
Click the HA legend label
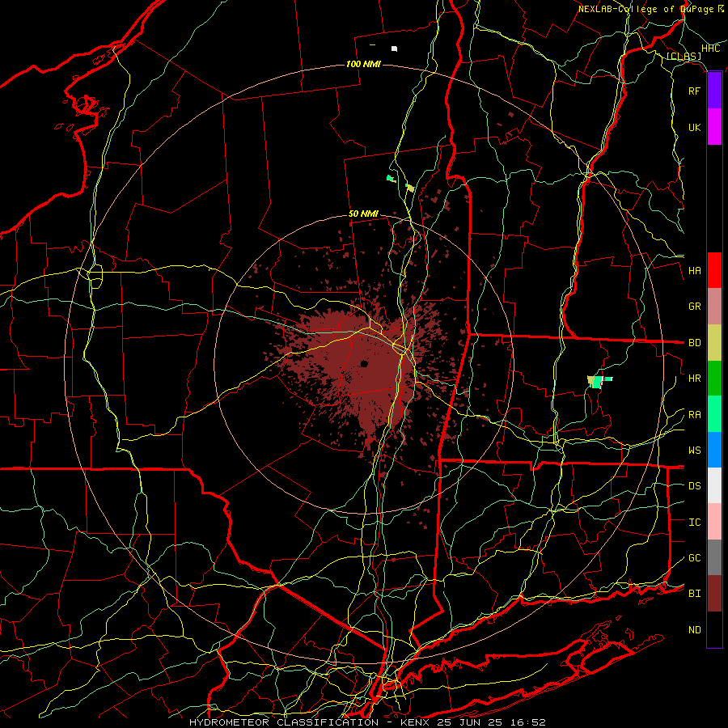[694, 271]
